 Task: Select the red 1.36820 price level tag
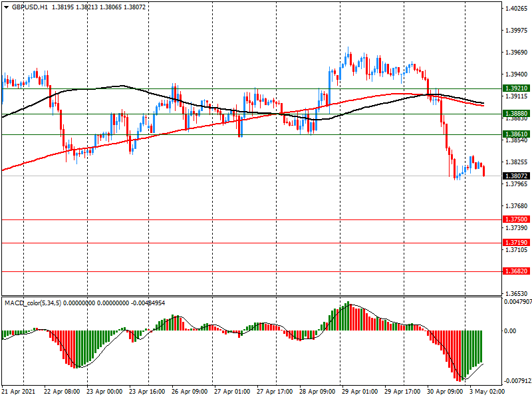point(516,271)
